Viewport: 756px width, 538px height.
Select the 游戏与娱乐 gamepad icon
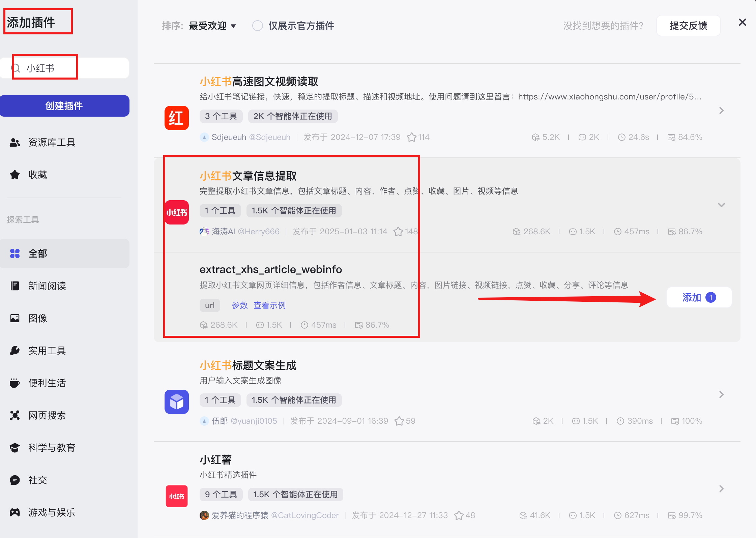click(x=15, y=512)
